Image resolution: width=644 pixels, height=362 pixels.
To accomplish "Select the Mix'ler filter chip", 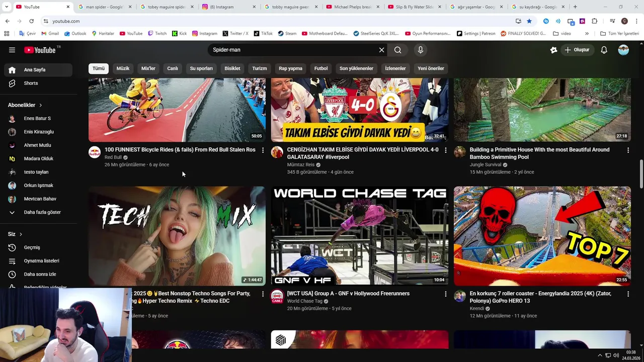I will (148, 68).
